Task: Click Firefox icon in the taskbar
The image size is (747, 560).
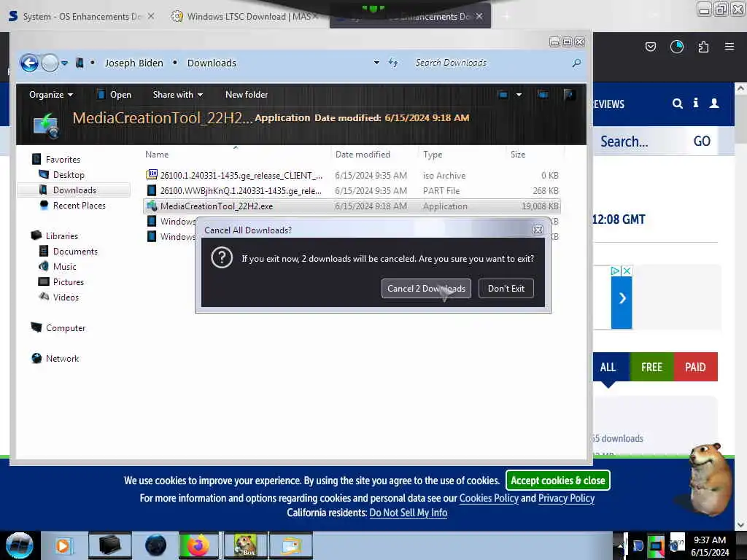Action: (x=198, y=545)
